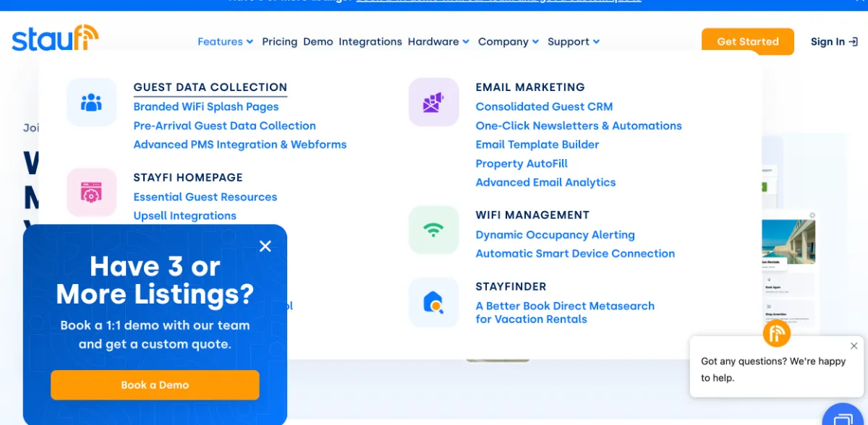Click the Get Started button
868x425 pixels.
747,42
